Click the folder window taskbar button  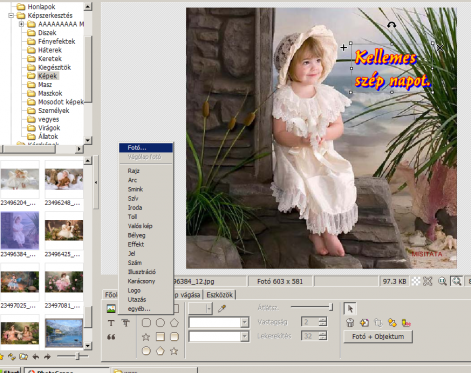(x=154, y=370)
